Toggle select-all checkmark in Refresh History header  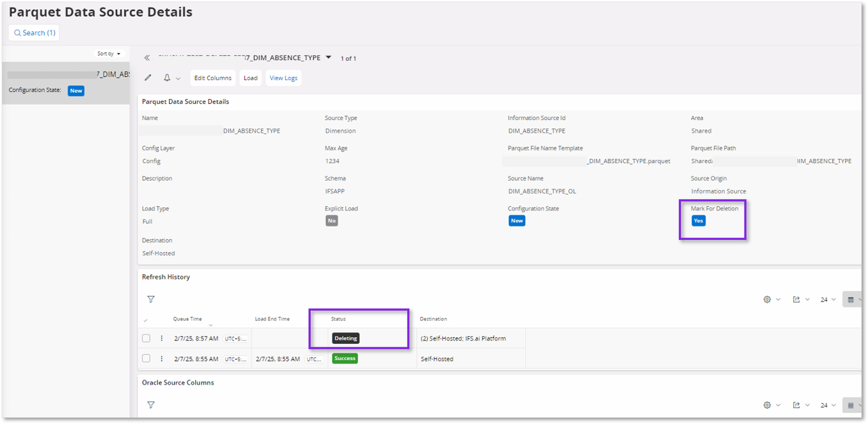click(x=145, y=320)
